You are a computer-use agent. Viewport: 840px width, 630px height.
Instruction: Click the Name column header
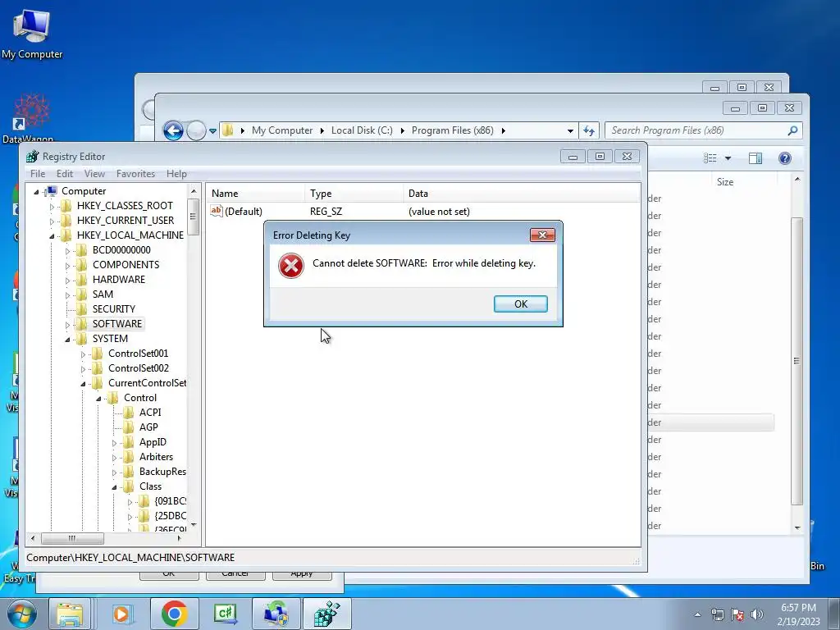256,194
